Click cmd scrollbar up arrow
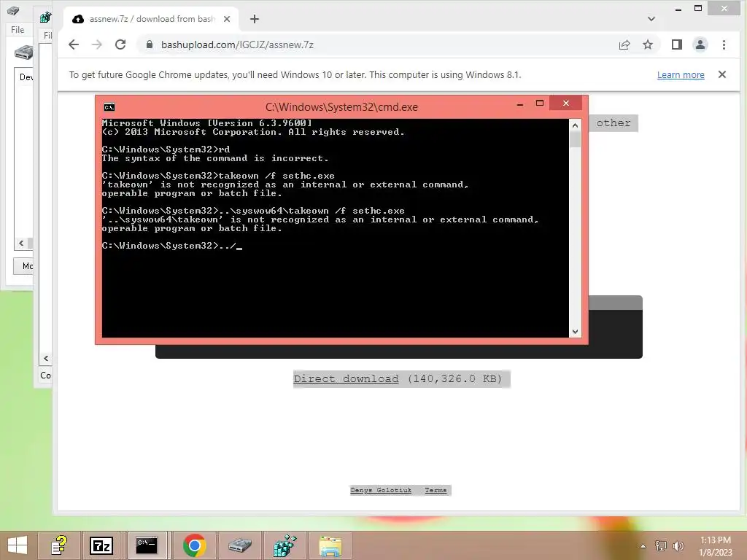Screen dimensions: 747x560 575,125
